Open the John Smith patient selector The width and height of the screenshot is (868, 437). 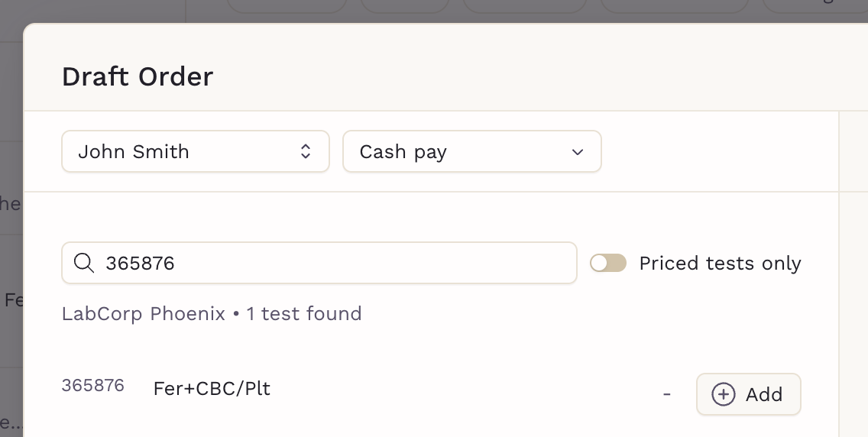tap(196, 151)
